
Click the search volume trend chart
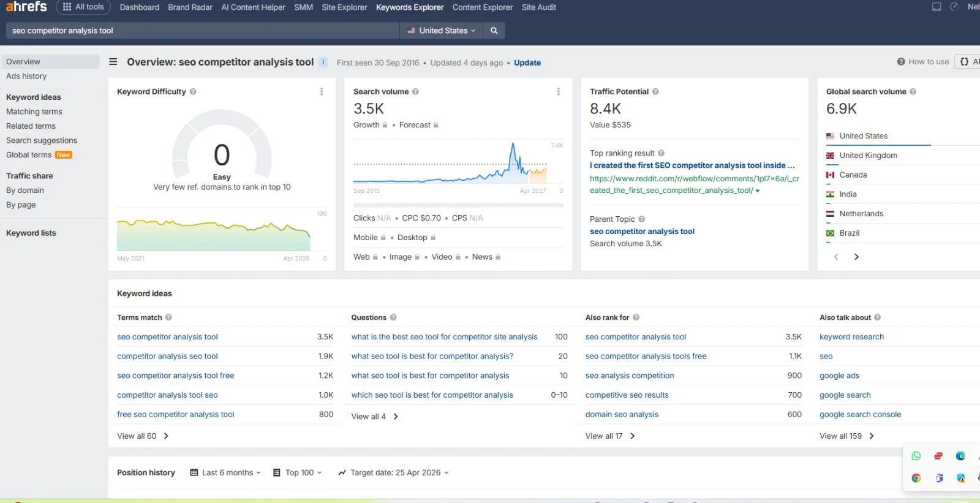pos(458,162)
